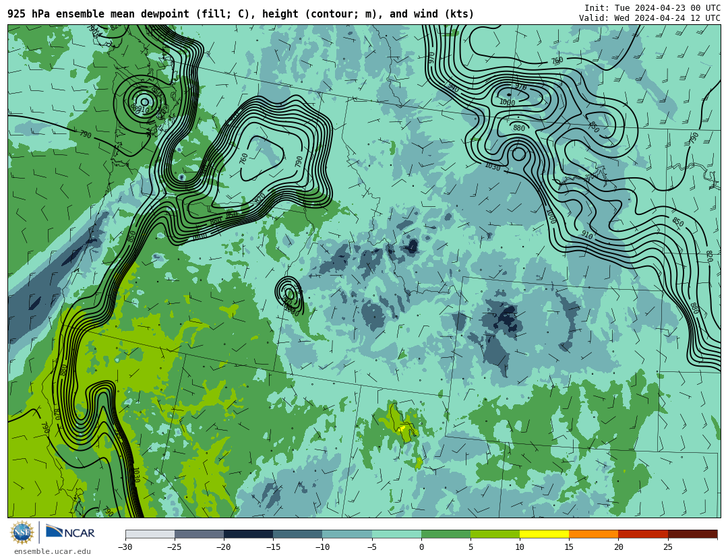Image resolution: width=728 pixels, height=560 pixels.
Task: Click the colorbar tick label 20
Action: [x=618, y=547]
